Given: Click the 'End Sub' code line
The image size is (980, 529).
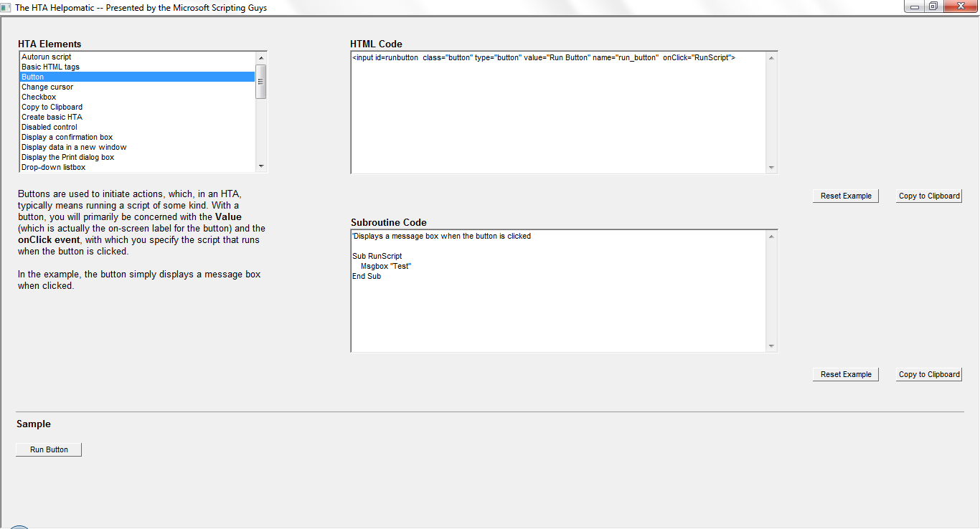Looking at the screenshot, I should 367,276.
